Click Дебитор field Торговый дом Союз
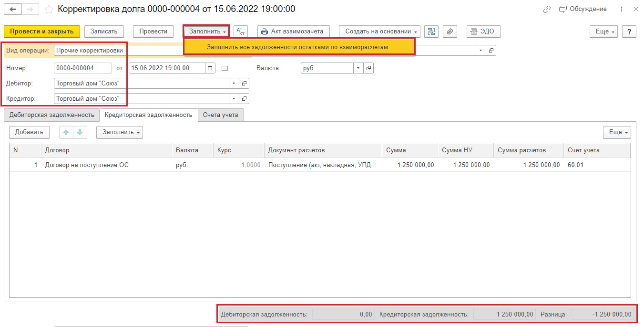The image size is (644, 327). [141, 84]
